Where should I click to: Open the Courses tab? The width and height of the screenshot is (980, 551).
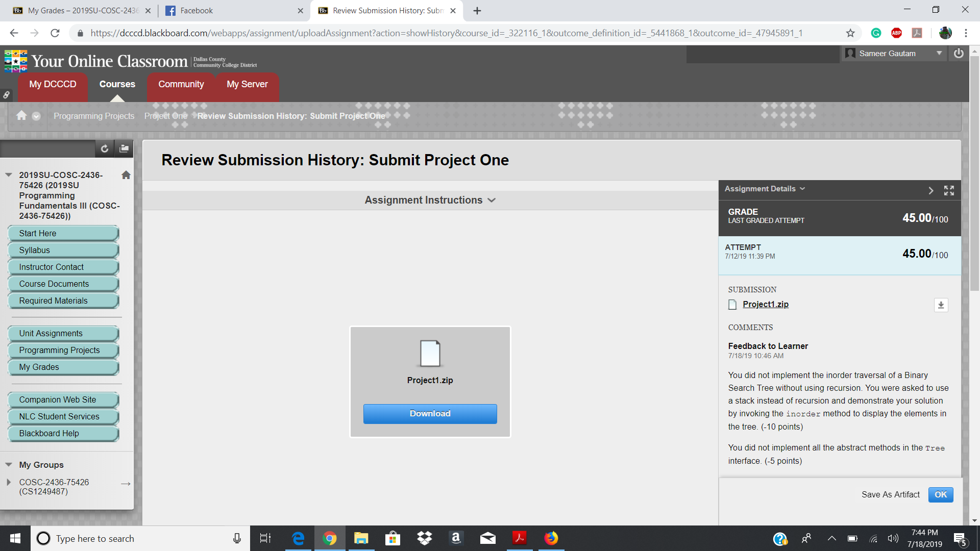pyautogui.click(x=117, y=85)
